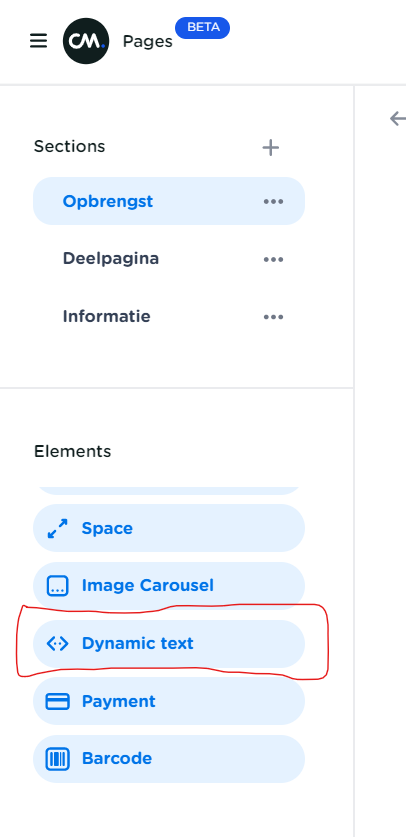406x837 pixels.
Task: Add a Dynamic text element
Action: click(x=169, y=644)
